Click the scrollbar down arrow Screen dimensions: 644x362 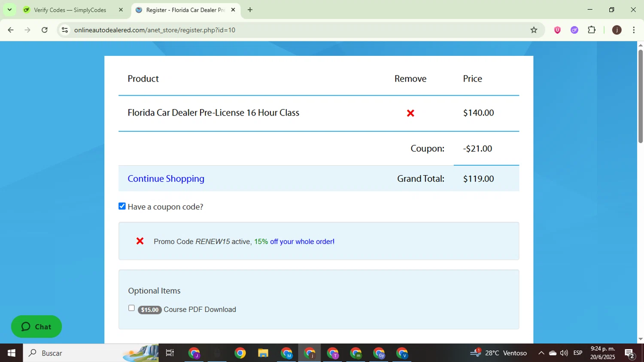(x=640, y=339)
